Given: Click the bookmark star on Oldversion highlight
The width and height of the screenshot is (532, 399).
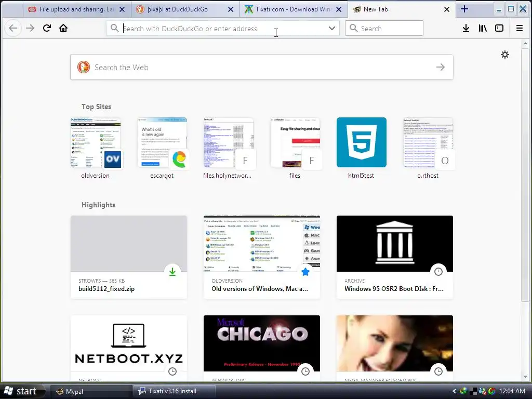Looking at the screenshot, I should [x=305, y=271].
